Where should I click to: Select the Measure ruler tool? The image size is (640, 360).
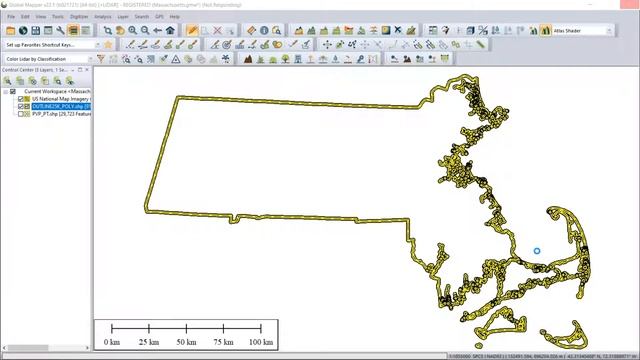click(x=251, y=31)
